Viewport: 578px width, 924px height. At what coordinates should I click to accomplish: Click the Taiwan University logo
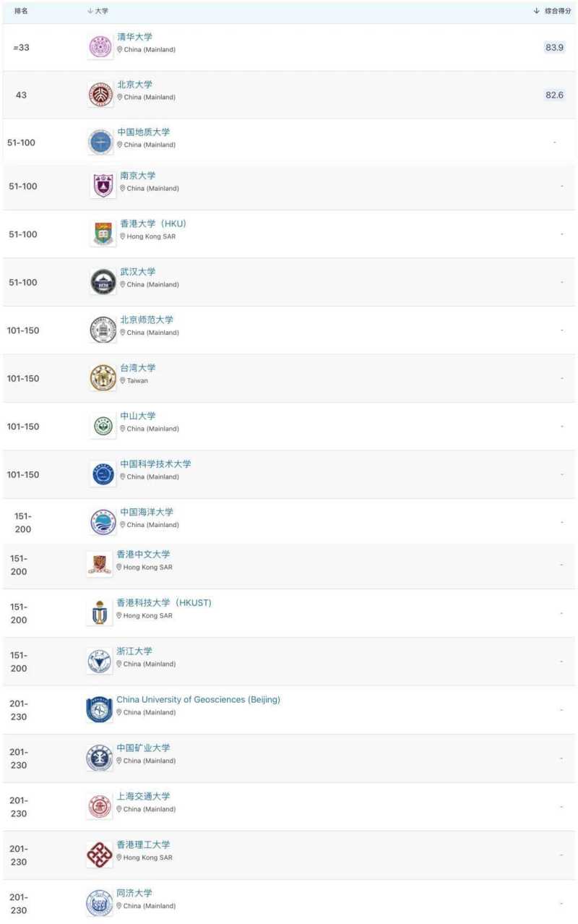pyautogui.click(x=103, y=377)
